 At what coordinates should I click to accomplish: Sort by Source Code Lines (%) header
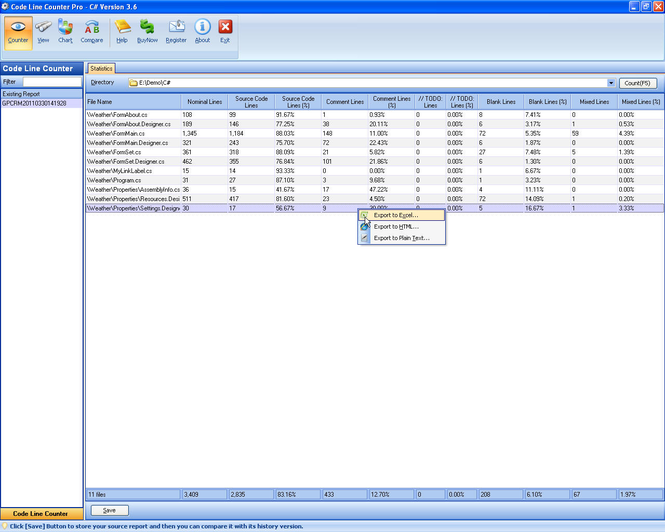pos(298,102)
